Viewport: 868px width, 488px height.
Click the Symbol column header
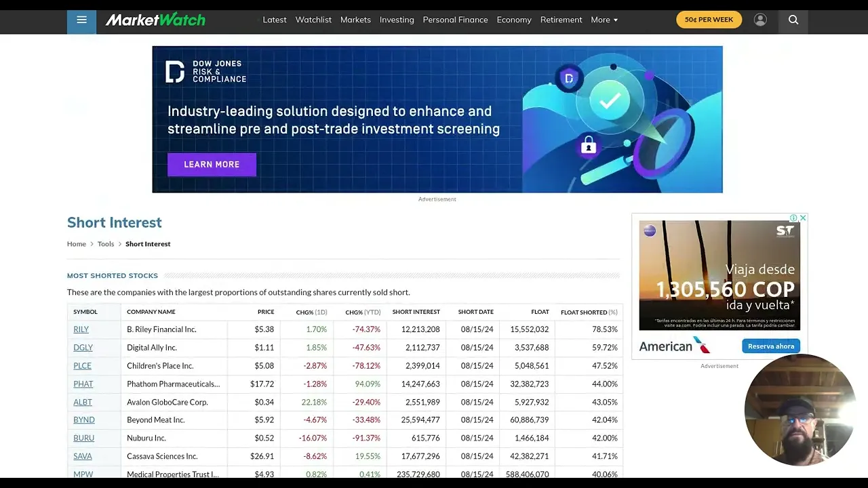tap(85, 312)
